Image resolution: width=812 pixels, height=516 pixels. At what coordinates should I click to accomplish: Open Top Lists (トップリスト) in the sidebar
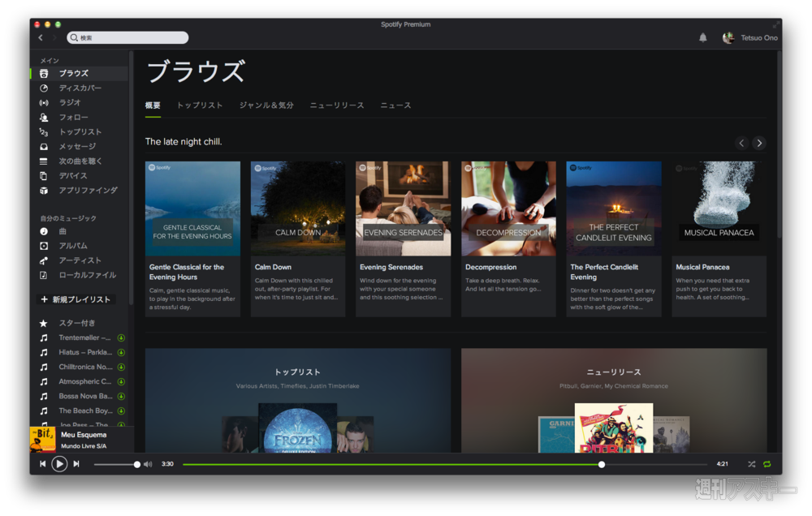[x=79, y=132]
